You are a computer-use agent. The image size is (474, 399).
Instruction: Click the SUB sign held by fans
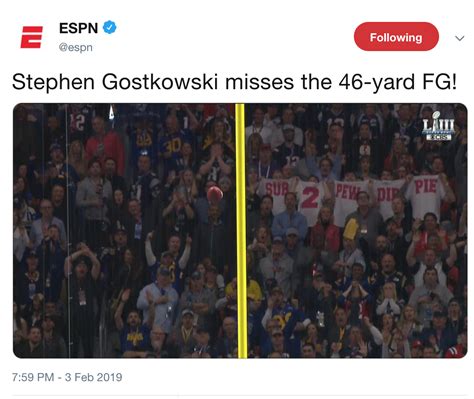pyautogui.click(x=276, y=195)
